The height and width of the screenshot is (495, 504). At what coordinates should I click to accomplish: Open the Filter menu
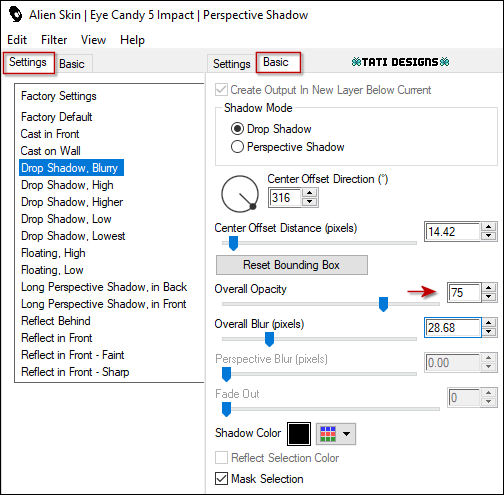click(x=54, y=40)
